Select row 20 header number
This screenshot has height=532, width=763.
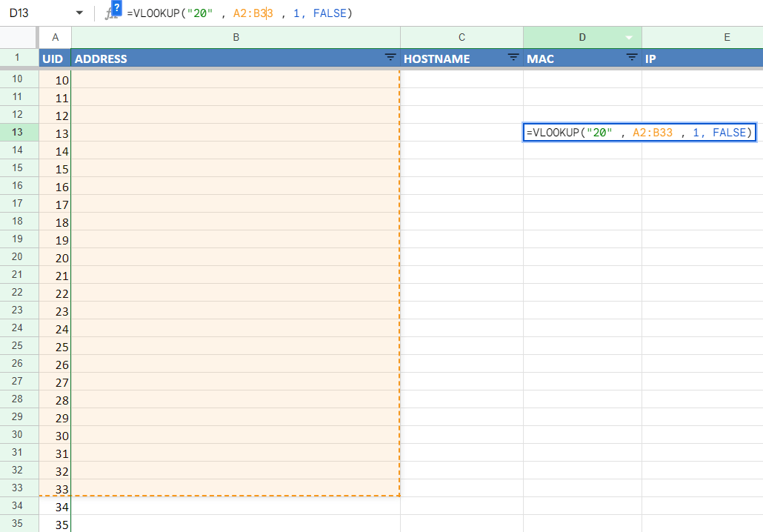pyautogui.click(x=18, y=256)
